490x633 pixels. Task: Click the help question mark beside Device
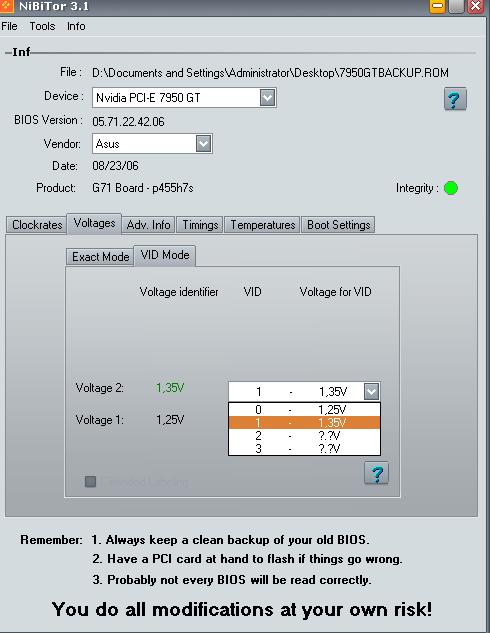click(455, 99)
